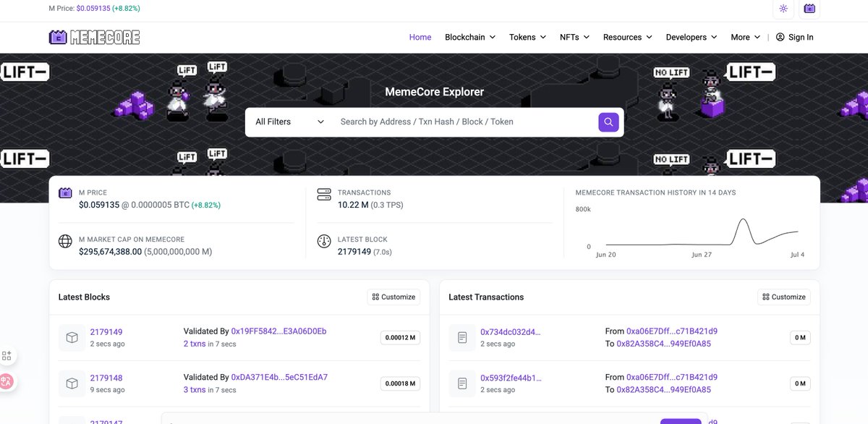
Task: Focus the Search by Address input field
Action: tap(465, 122)
